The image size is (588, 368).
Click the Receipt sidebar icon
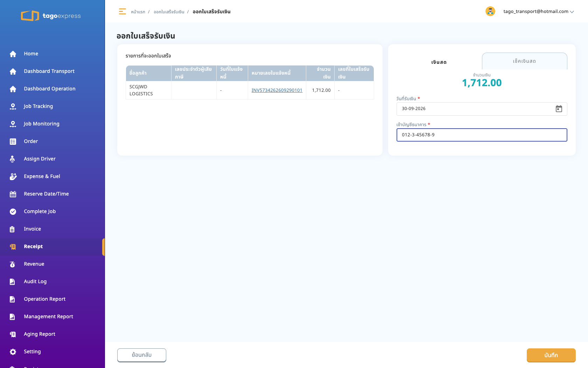[x=13, y=247]
